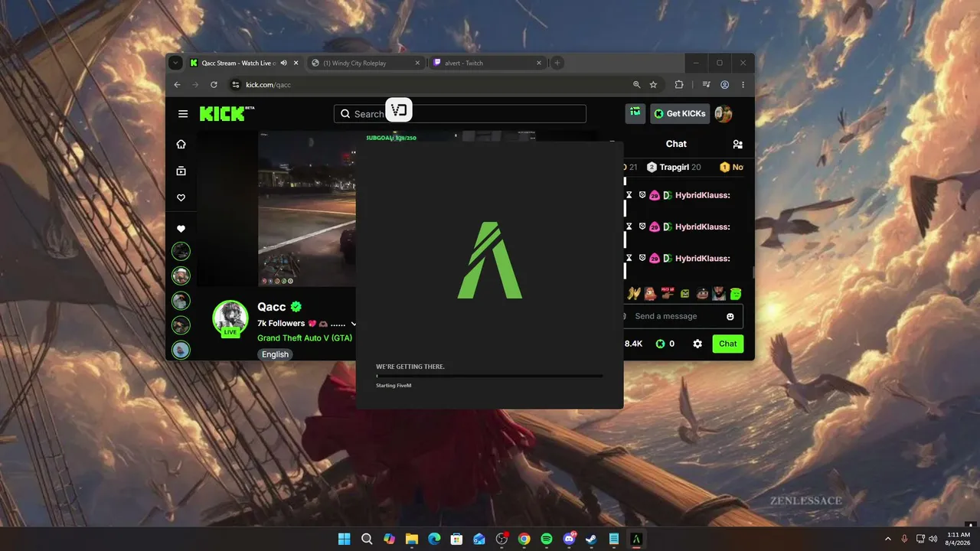Open Steam from the taskbar
980x551 pixels.
click(x=591, y=539)
